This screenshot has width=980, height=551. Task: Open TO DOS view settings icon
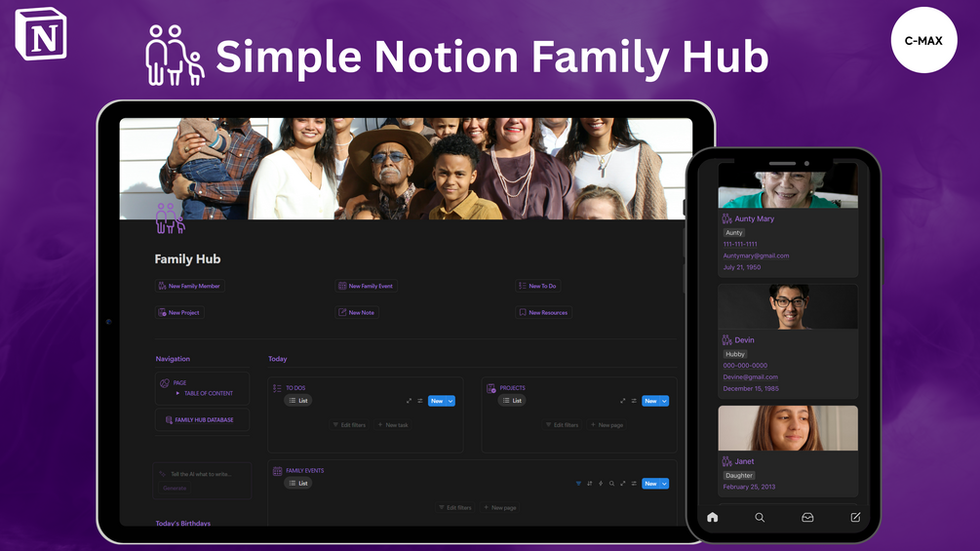[420, 401]
